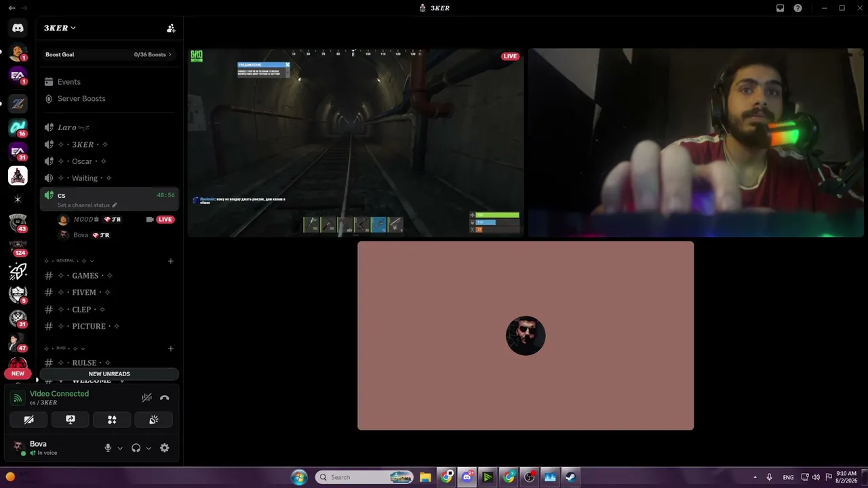Deafen your headphones

click(x=136, y=448)
